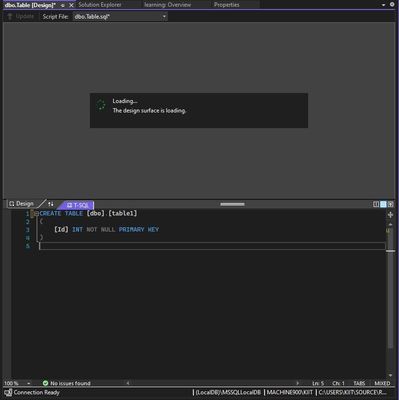Open the Solution Explorer tab
This screenshot has width=399, height=400.
click(100, 5)
